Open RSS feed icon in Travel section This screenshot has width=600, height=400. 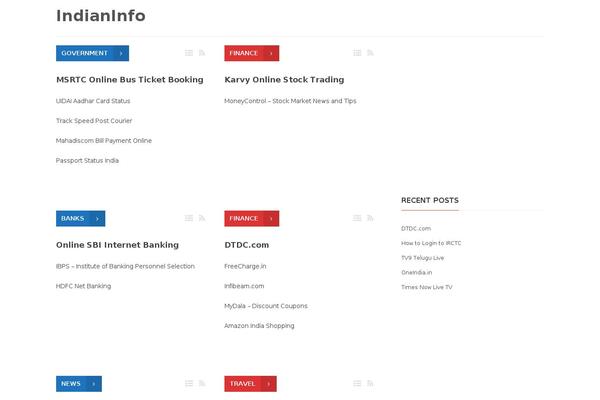[x=370, y=384]
